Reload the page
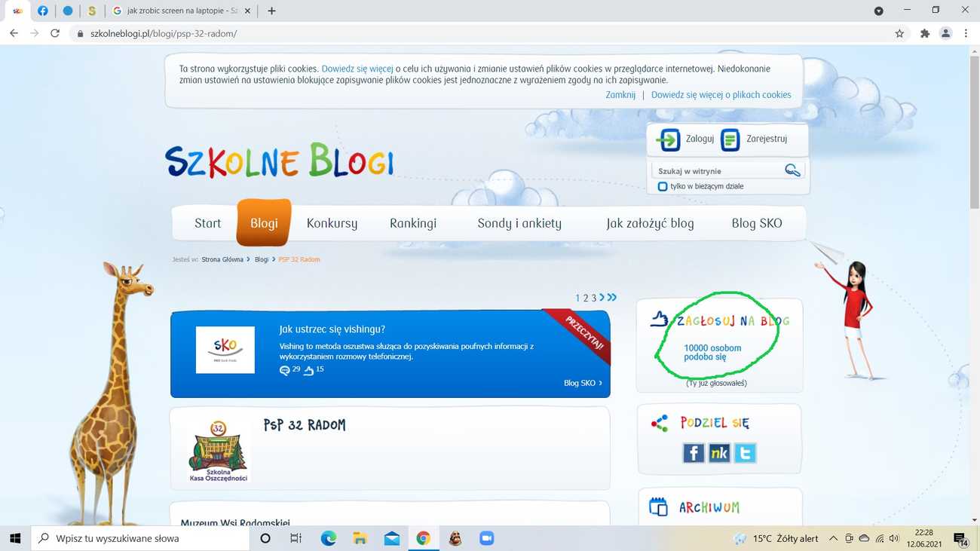 55,33
